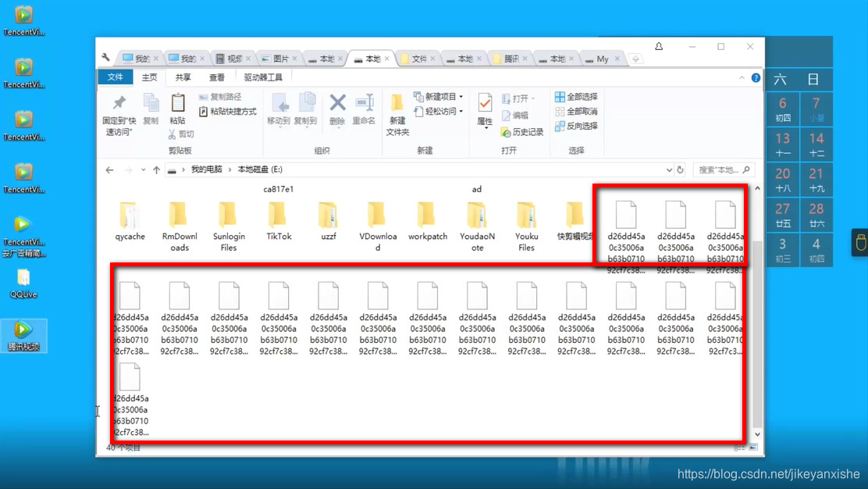Screen dimensions: 868x489
Task: Cut selection with the scissors 剪切 icon
Action: tap(181, 134)
